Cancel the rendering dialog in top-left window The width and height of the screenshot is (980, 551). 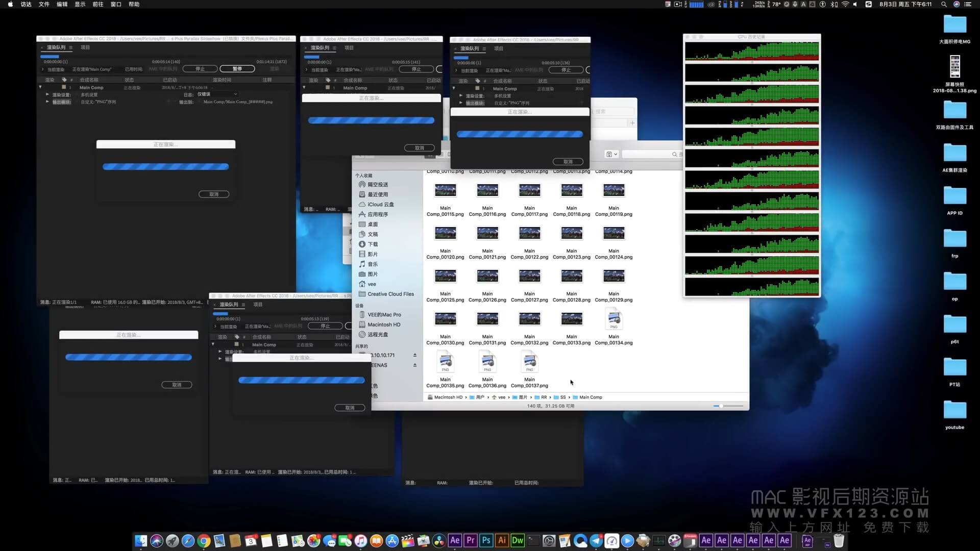tap(214, 194)
